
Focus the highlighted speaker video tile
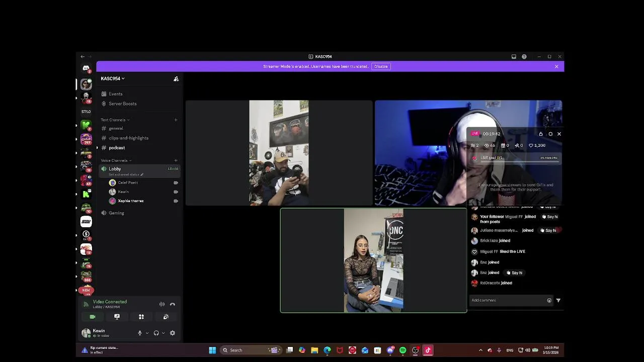tap(373, 260)
